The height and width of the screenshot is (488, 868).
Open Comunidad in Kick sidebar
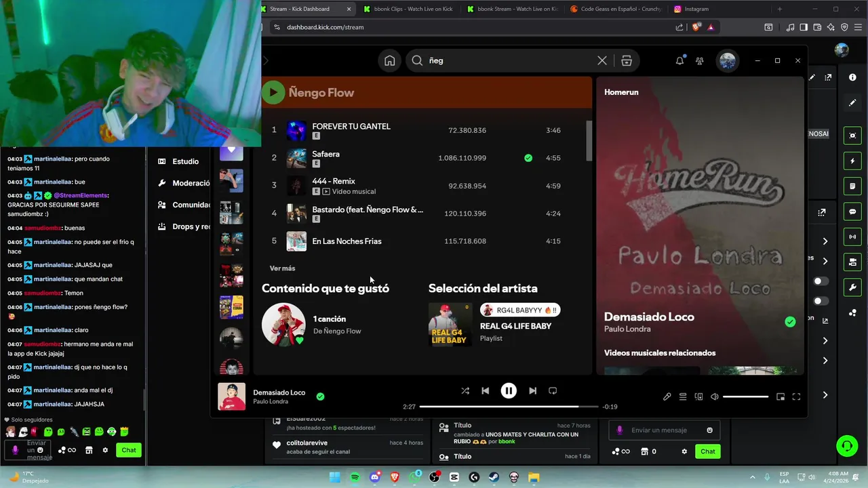pyautogui.click(x=184, y=205)
